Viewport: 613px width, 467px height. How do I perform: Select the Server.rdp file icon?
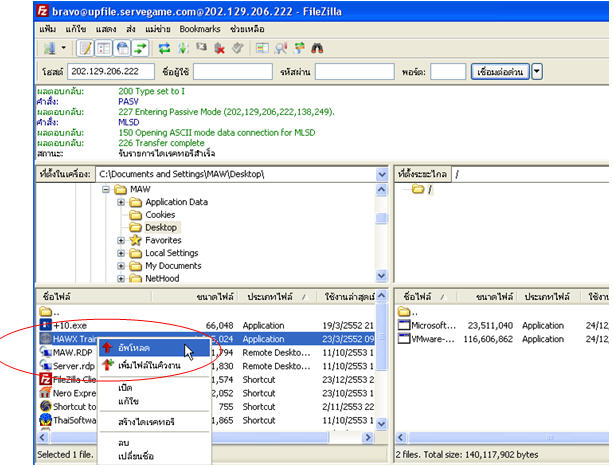45,366
